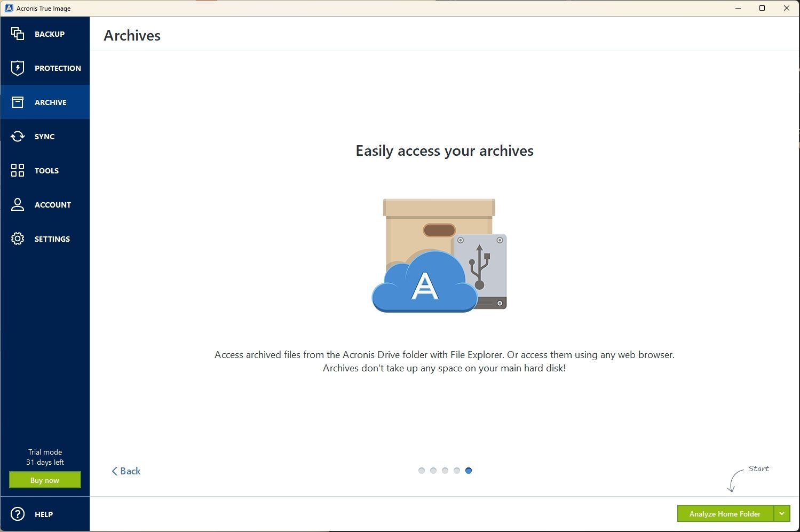Screen dimensions: 800x532
Task: Open the TOOLS section
Action: tap(45, 170)
